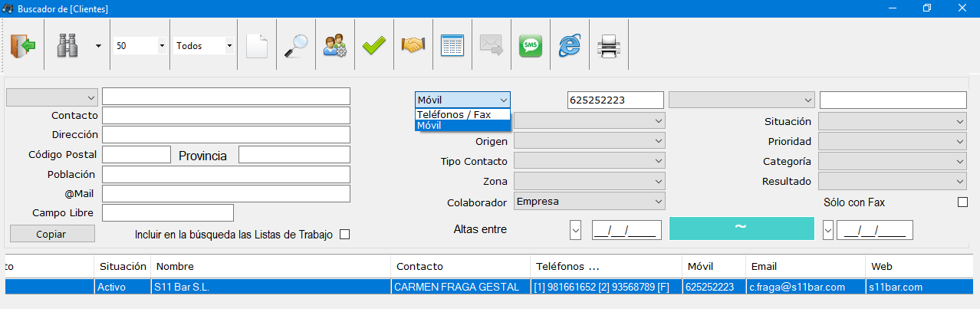The width and height of the screenshot is (980, 309).
Task: Click the phone number field 625252223
Action: click(x=616, y=100)
